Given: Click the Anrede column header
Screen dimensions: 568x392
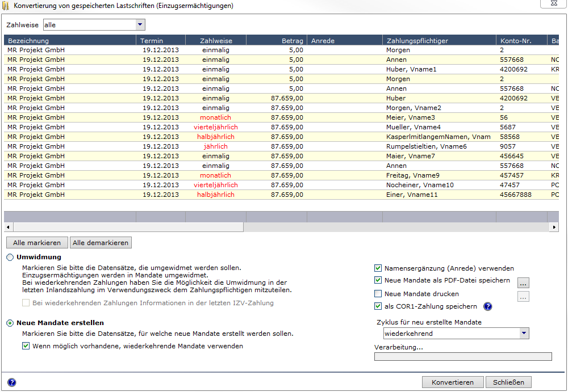Looking at the screenshot, I should tap(345, 40).
